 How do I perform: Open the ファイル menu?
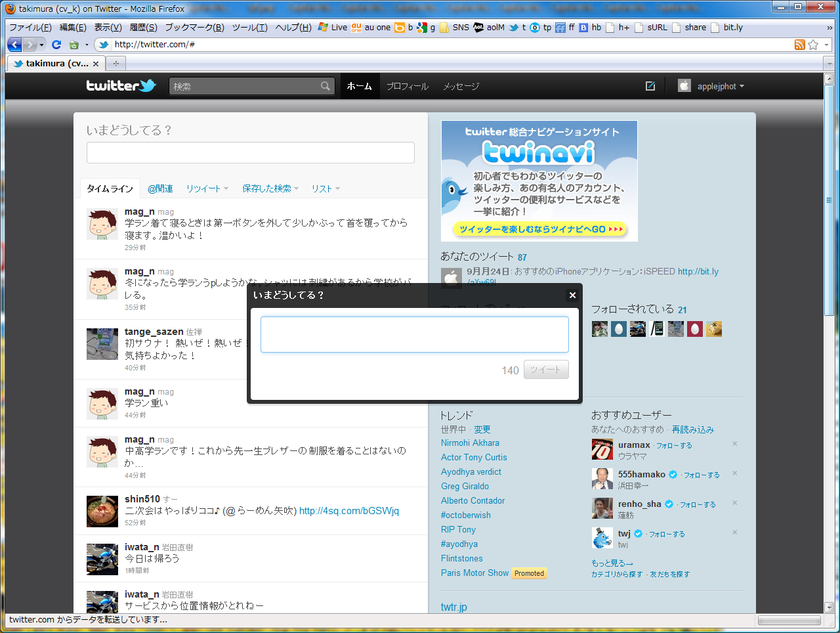pyautogui.click(x=30, y=28)
